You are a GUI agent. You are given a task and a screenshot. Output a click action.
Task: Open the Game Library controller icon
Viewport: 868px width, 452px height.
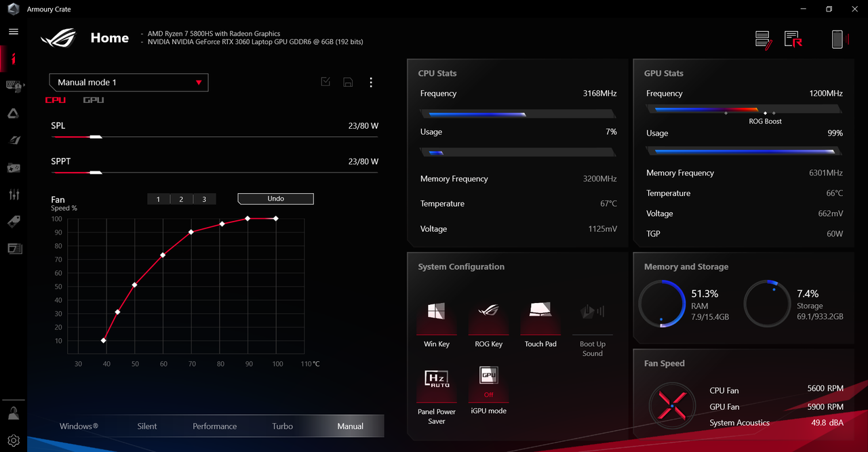coord(14,167)
